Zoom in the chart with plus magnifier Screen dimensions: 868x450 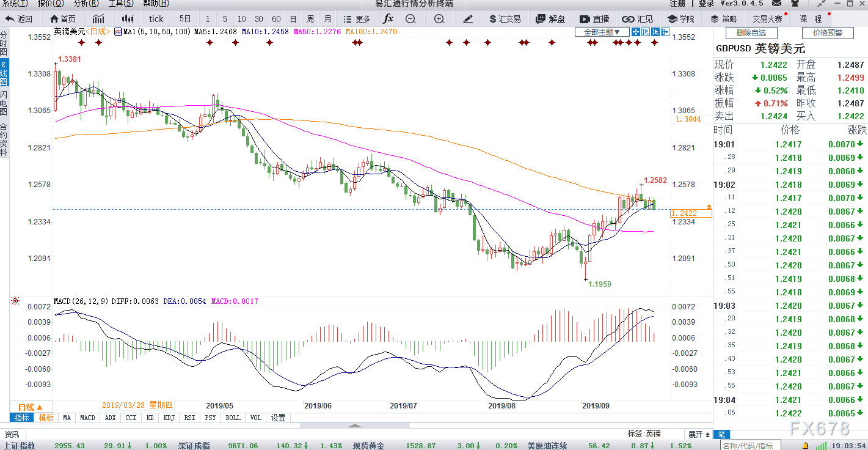pyautogui.click(x=439, y=19)
